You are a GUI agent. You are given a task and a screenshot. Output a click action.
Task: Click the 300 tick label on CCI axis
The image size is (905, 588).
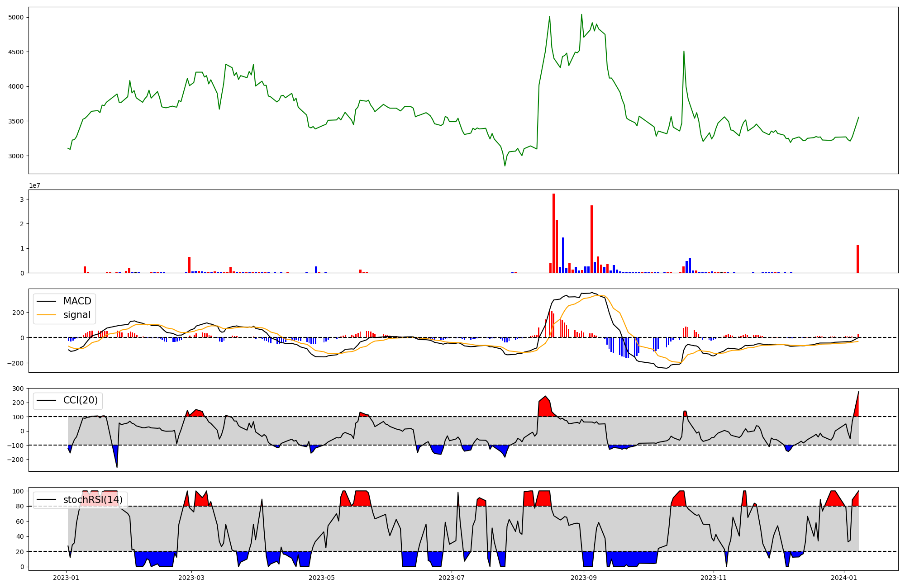point(19,389)
